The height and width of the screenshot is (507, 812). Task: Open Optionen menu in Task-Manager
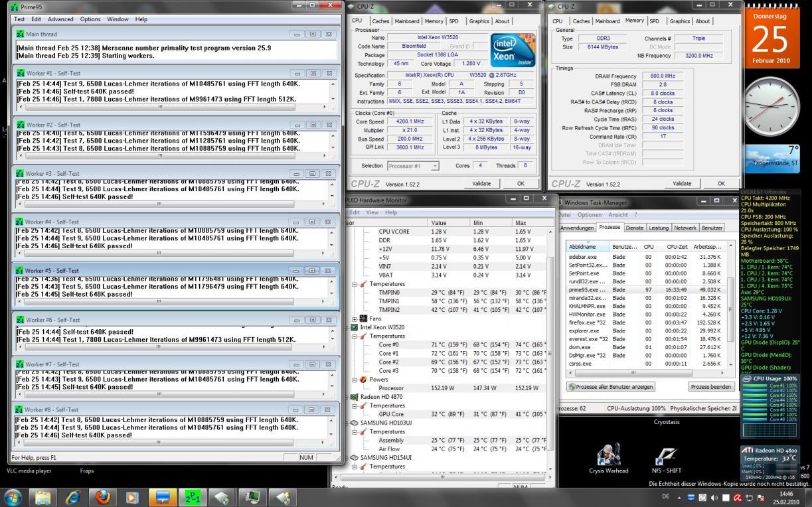[589, 215]
